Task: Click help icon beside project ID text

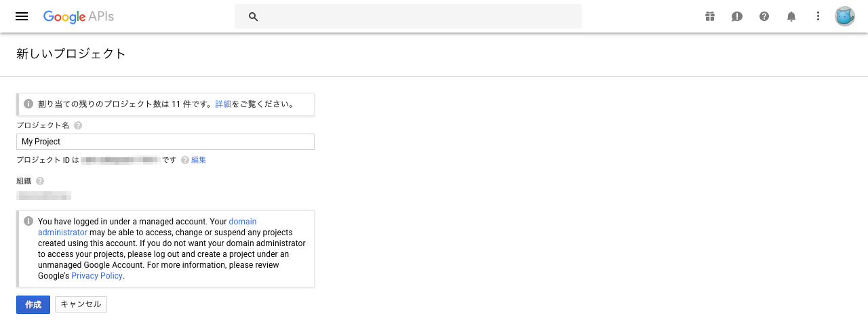Action: pyautogui.click(x=185, y=160)
